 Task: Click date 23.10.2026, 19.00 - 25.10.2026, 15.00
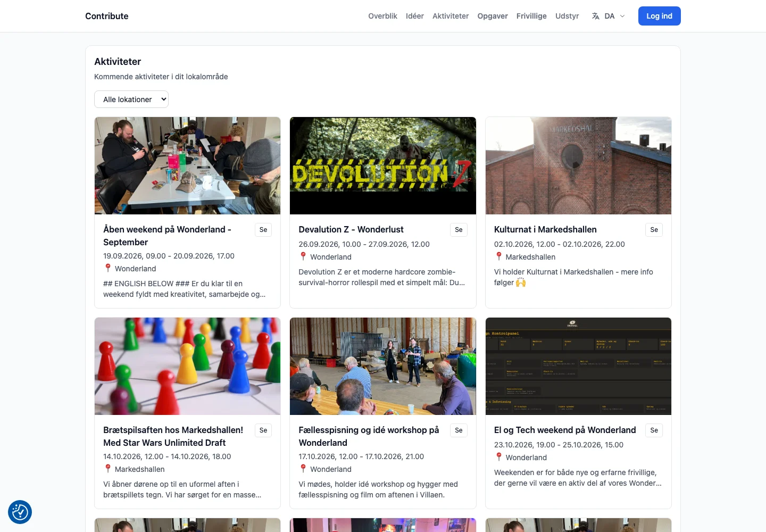559,445
